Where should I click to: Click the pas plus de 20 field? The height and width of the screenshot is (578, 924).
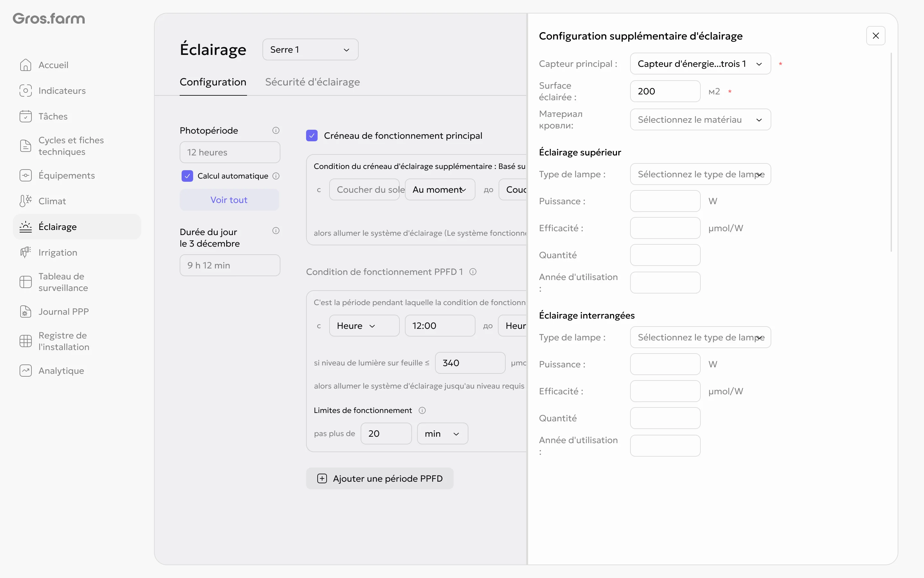pyautogui.click(x=386, y=433)
